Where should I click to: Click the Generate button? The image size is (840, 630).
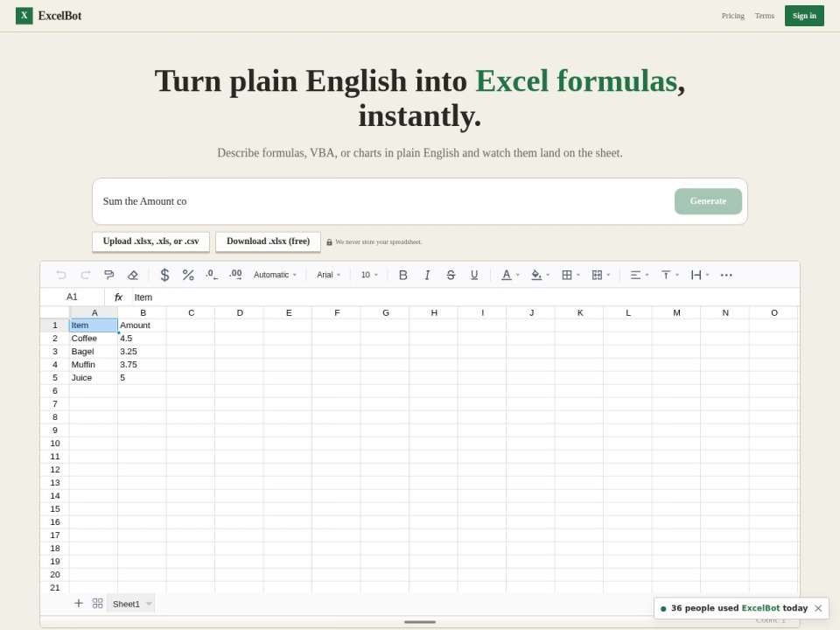708,201
